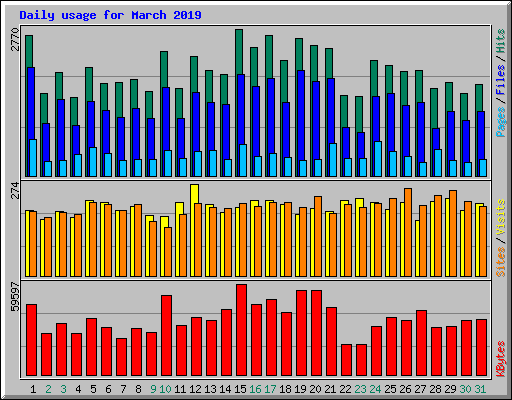
Task: Click day '3' on the x-axis
Action: (x=63, y=389)
